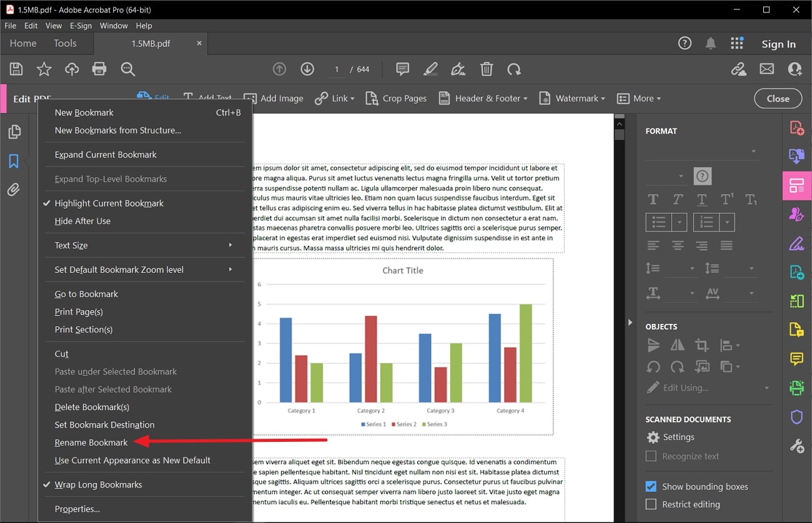Select Rename Bookmark from the context menu
The image size is (812, 523).
tap(91, 442)
